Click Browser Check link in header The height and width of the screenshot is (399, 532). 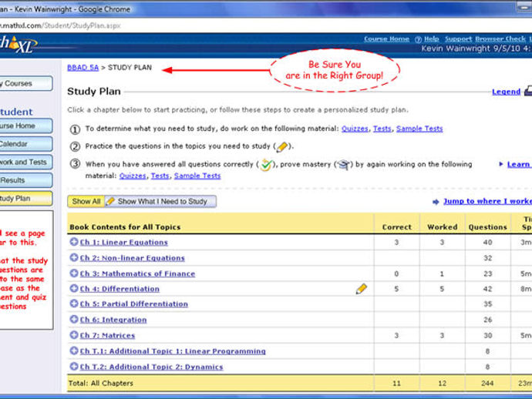point(500,39)
